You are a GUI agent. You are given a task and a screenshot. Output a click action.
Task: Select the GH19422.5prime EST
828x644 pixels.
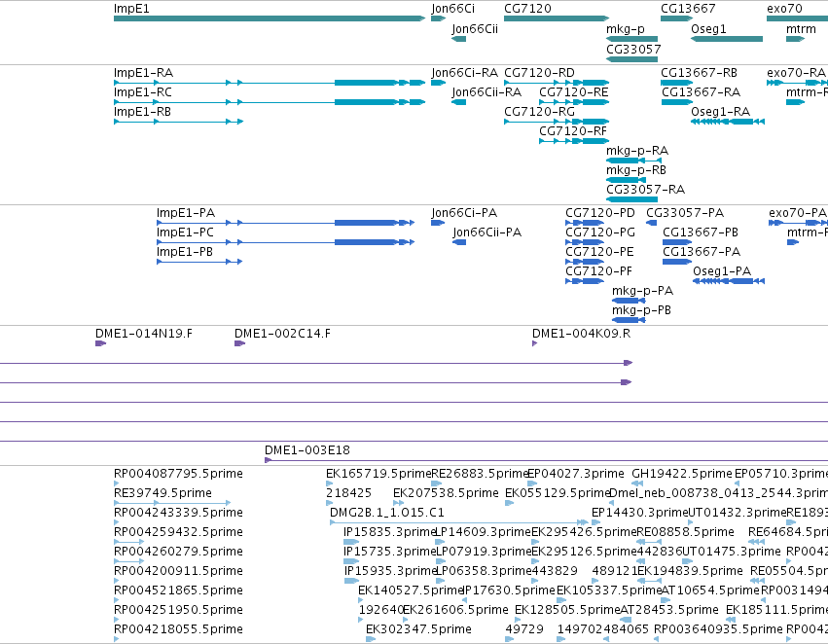[637, 483]
